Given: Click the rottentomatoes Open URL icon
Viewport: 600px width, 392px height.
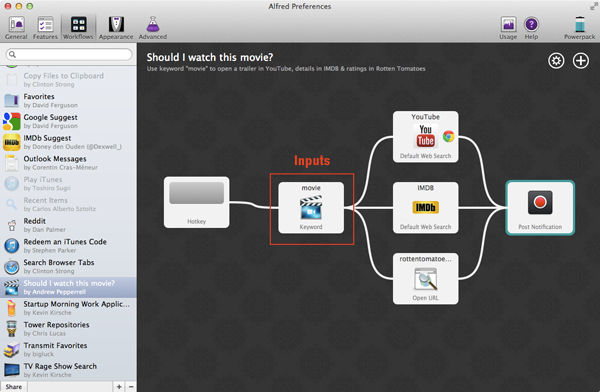Looking at the screenshot, I should 426,279.
